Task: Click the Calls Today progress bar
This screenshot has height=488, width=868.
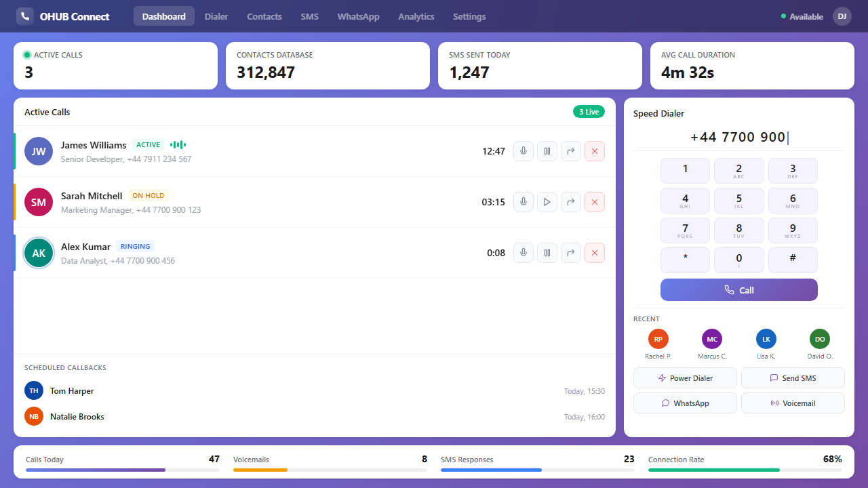Action: pos(123,470)
